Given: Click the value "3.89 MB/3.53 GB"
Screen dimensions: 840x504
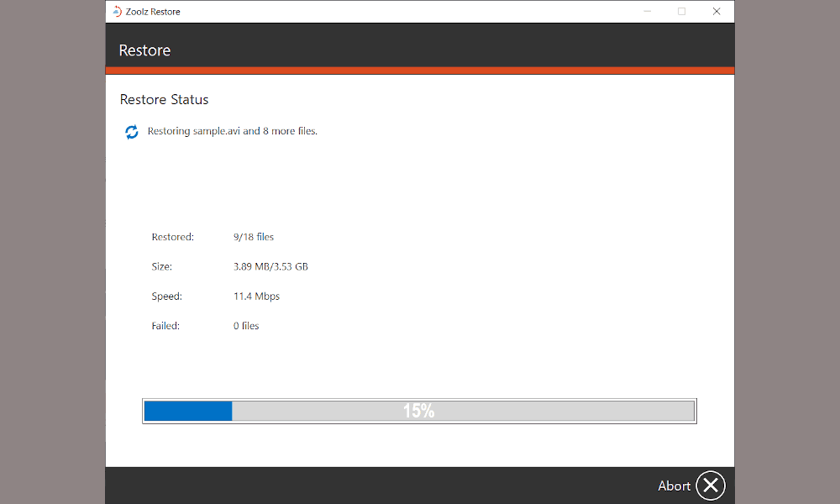Looking at the screenshot, I should tap(270, 267).
